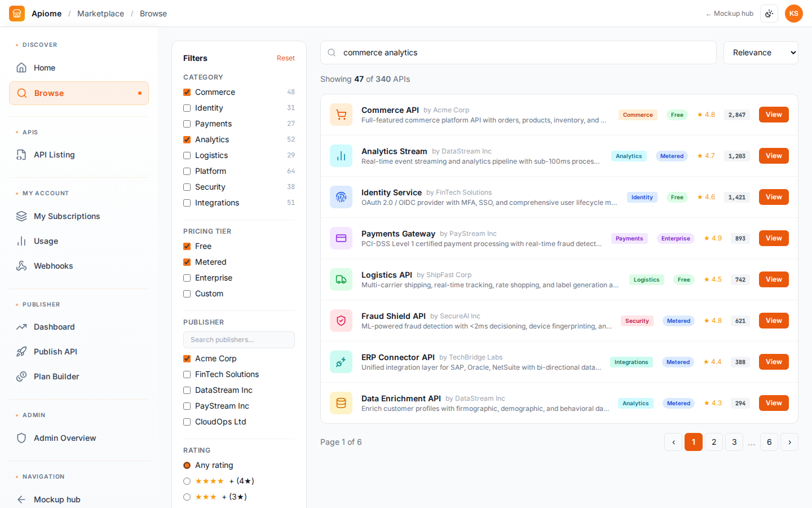The height and width of the screenshot is (508, 812).
Task: Check the Payments category checkbox
Action: tap(187, 124)
